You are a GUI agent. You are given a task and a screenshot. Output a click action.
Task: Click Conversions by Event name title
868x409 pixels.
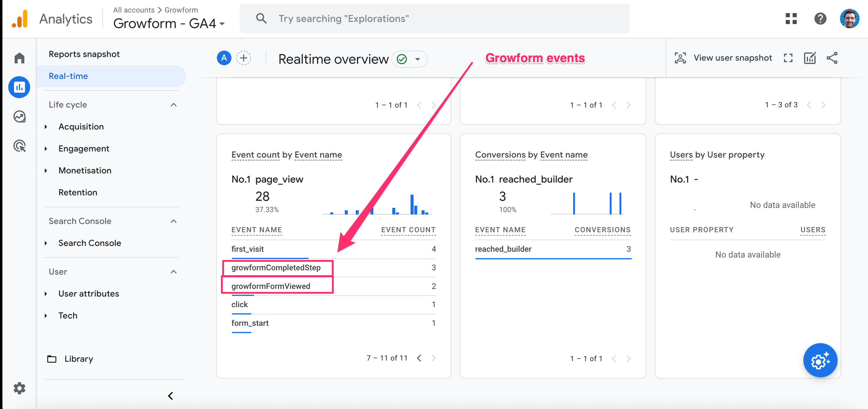coord(531,155)
